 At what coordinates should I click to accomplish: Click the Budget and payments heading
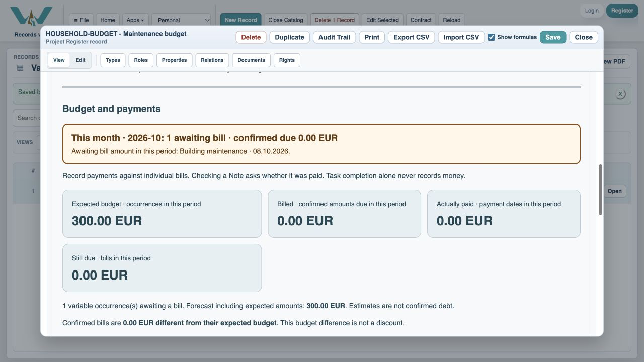pyautogui.click(x=112, y=109)
